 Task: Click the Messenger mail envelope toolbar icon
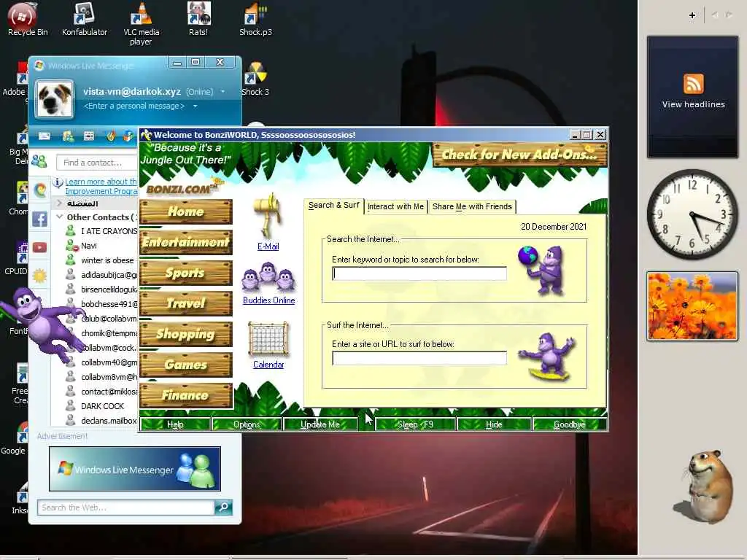coord(44,136)
